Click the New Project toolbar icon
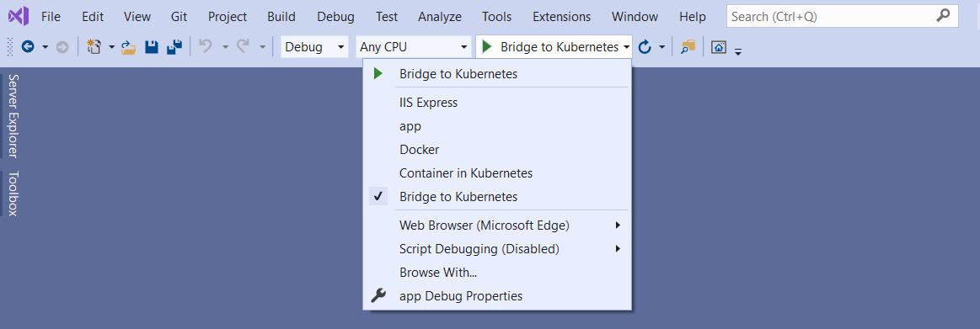980x329 pixels. (94, 47)
